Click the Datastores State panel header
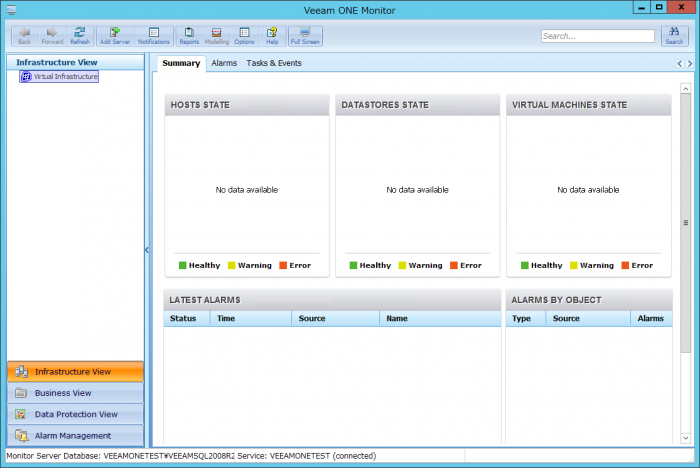The width and height of the screenshot is (700, 468). click(x=417, y=105)
